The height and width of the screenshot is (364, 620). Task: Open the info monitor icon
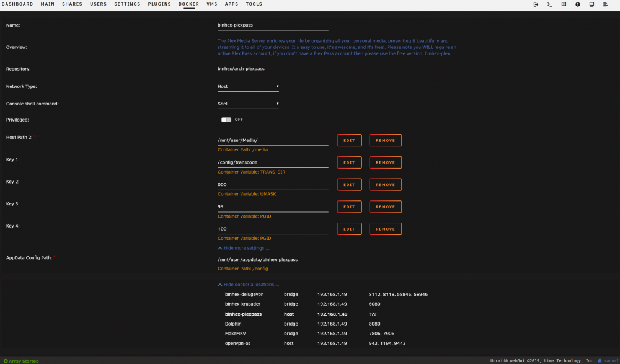pos(591,4)
